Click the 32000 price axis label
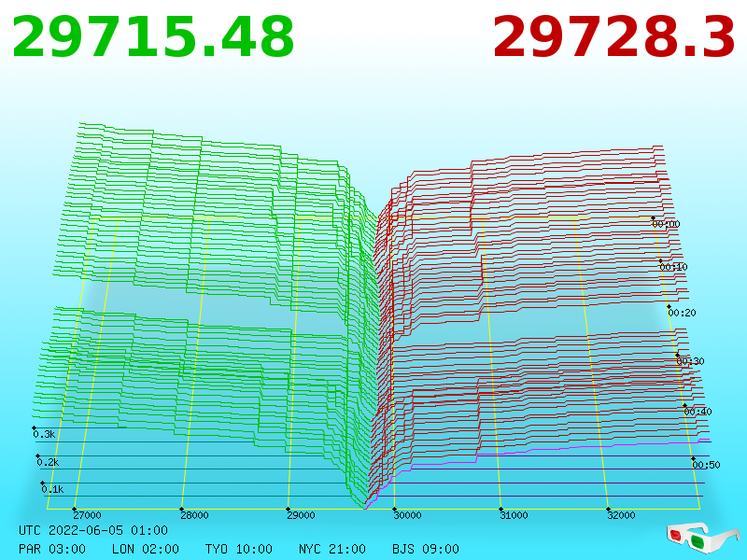This screenshot has width=747, height=560. tap(621, 515)
